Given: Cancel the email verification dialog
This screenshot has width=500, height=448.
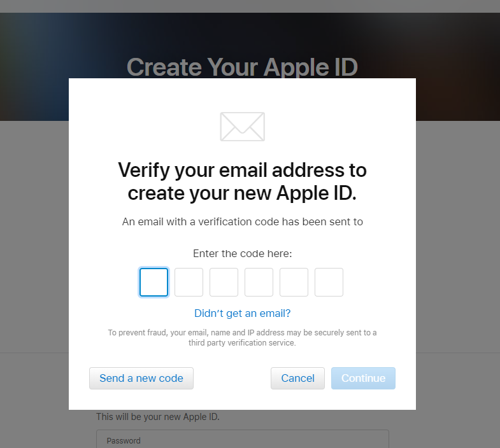Looking at the screenshot, I should click(x=298, y=378).
